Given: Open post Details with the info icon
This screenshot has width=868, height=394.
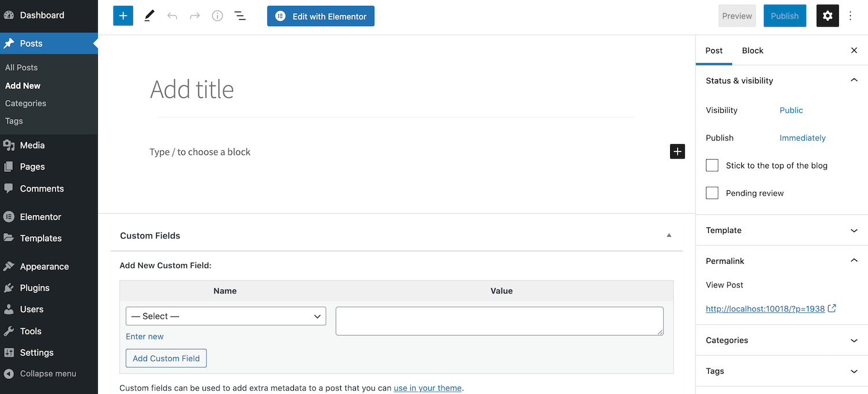Looking at the screenshot, I should (x=217, y=16).
